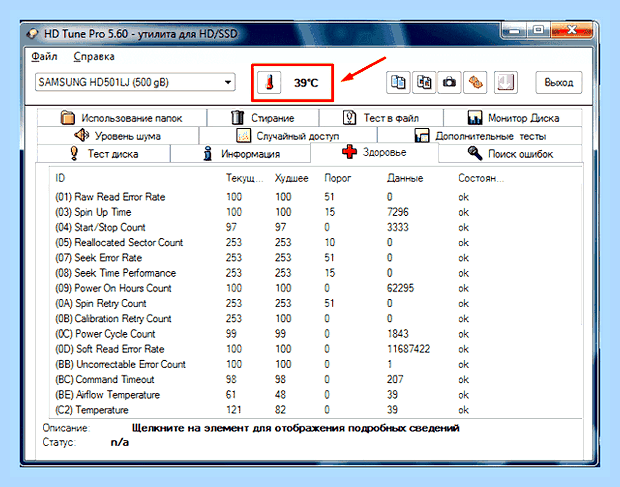Open the Файл menu

(x=44, y=57)
